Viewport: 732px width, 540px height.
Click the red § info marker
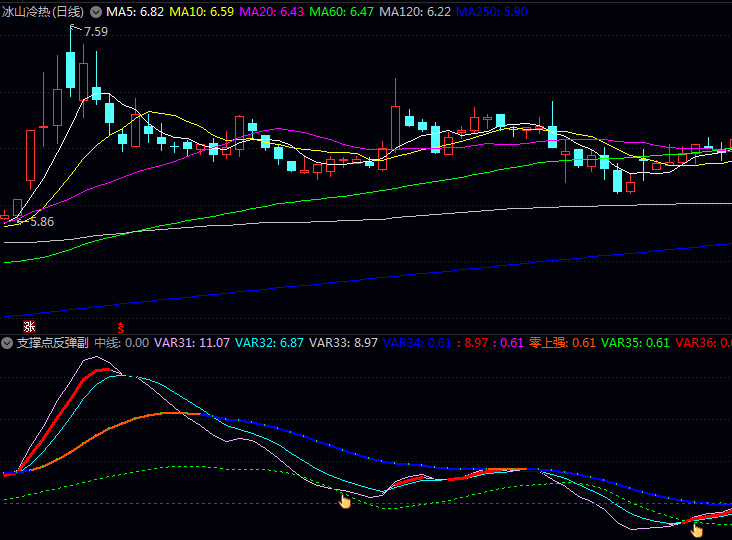(x=122, y=327)
